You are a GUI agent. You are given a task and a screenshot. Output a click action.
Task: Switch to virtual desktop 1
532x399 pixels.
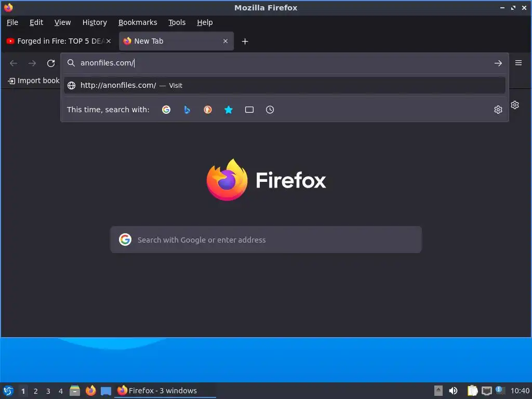point(23,391)
